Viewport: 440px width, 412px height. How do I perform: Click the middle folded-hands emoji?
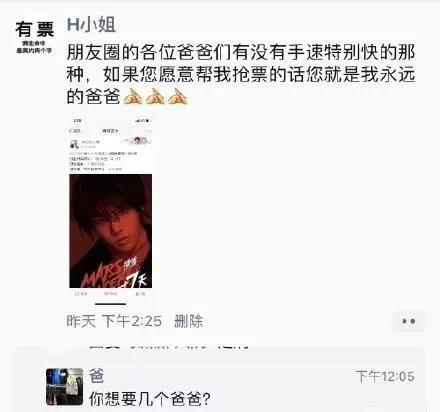(155, 96)
